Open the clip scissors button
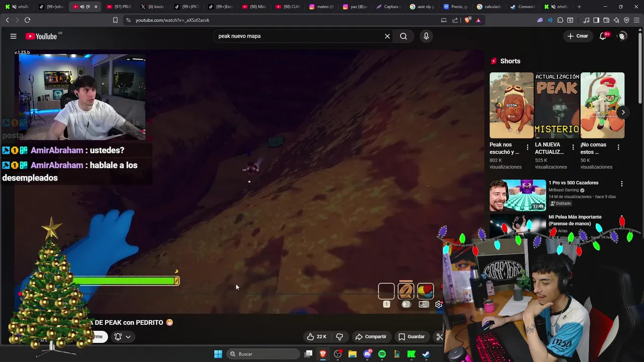Image resolution: width=644 pixels, height=362 pixels. [439, 337]
